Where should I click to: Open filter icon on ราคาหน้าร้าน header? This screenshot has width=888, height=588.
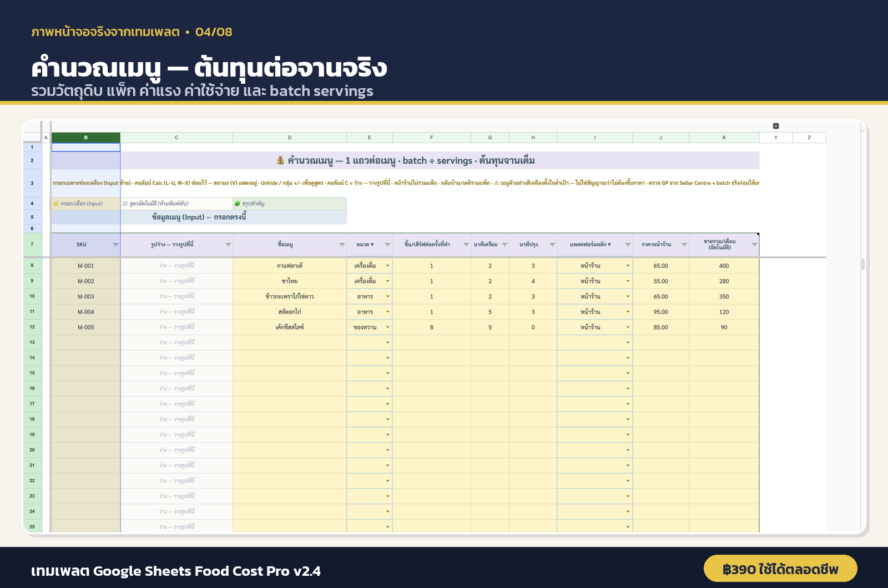tap(684, 245)
